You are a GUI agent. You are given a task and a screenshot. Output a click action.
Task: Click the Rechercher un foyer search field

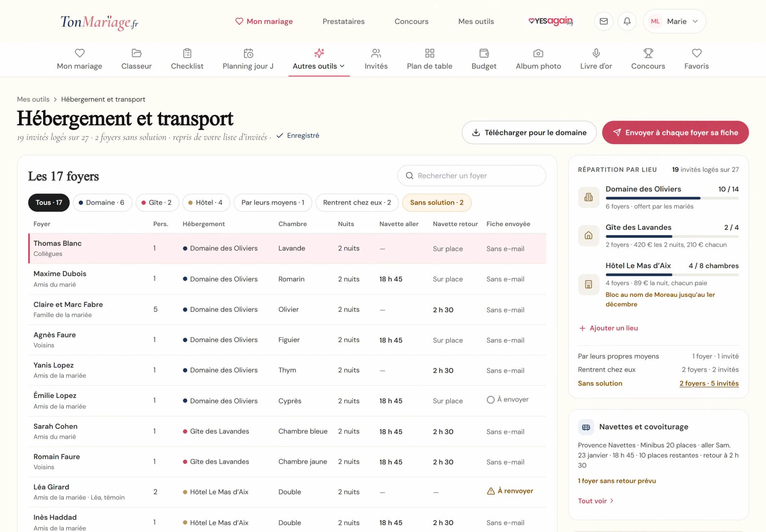click(472, 176)
